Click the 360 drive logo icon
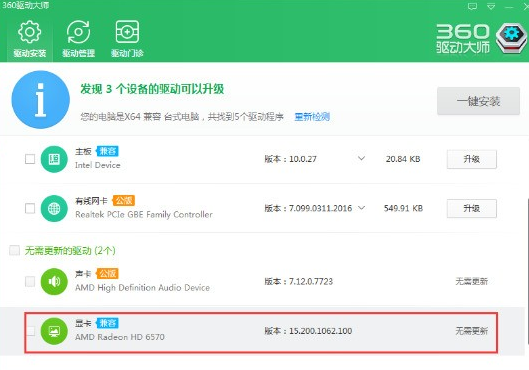Screen dimensions: 529x370 [x=511, y=38]
